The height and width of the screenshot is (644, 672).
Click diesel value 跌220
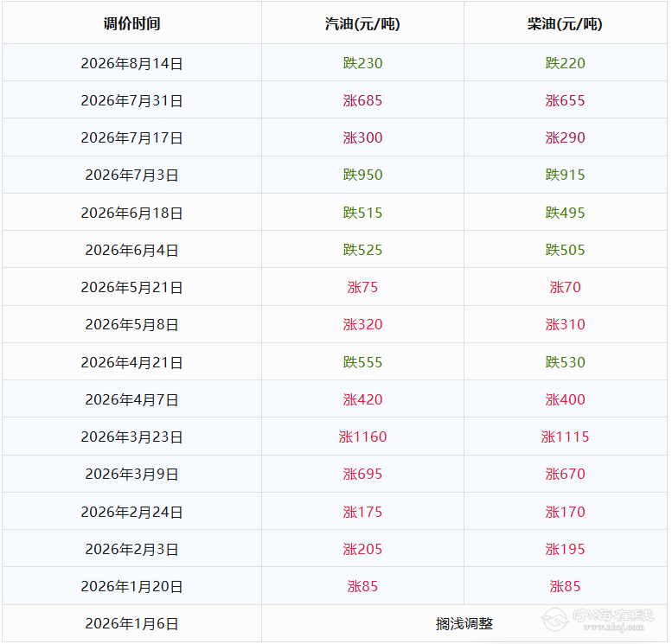pos(565,63)
